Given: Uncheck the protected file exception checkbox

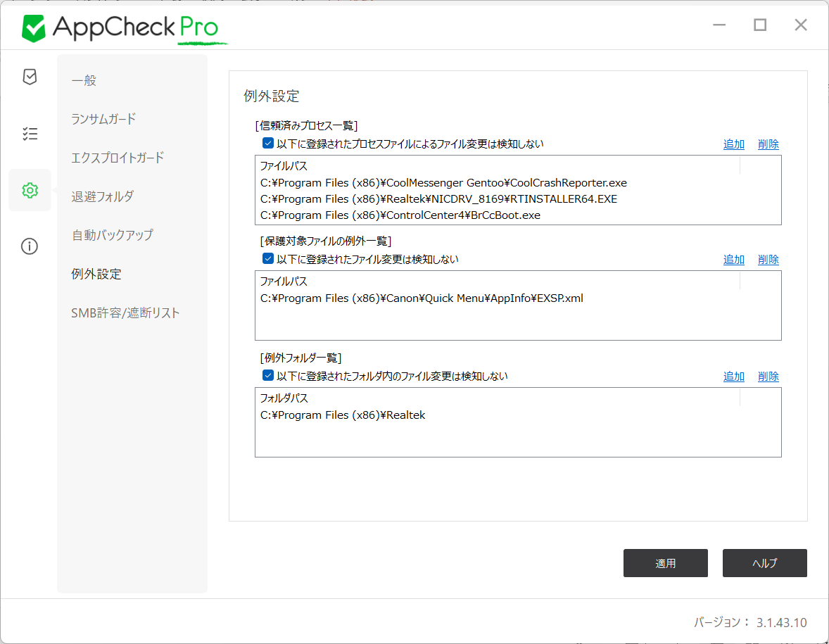Looking at the screenshot, I should click(x=268, y=259).
